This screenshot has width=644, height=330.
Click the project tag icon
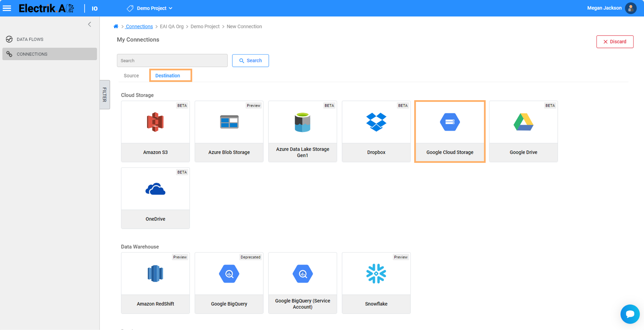click(130, 8)
